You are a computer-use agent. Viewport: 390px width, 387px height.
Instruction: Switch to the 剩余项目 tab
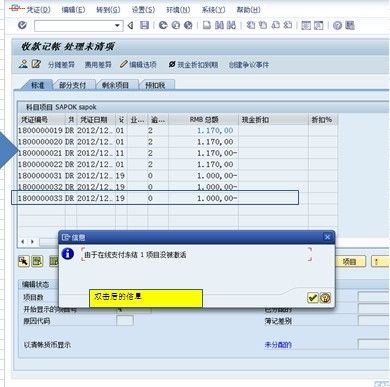click(115, 85)
